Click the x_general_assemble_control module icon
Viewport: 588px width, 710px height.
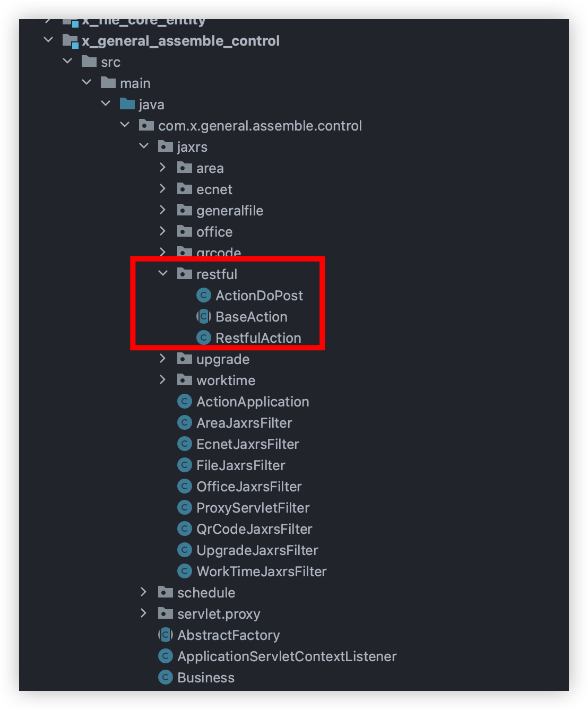71,41
